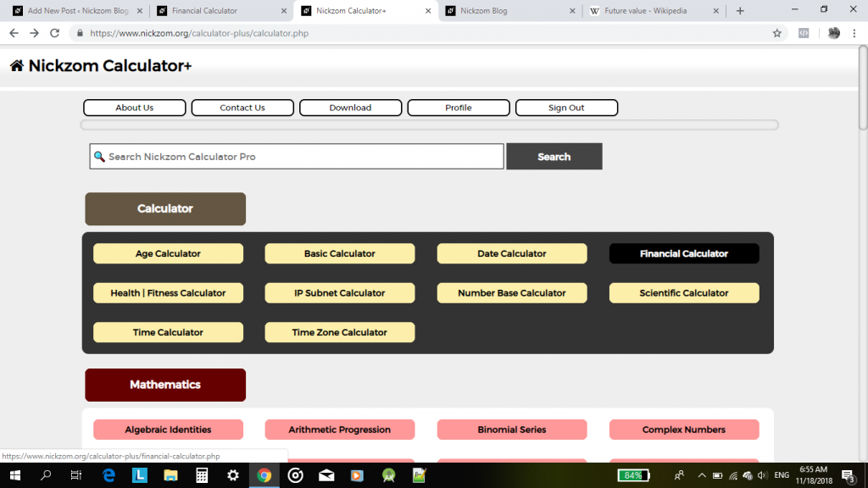The height and width of the screenshot is (488, 868).
Task: Open Arithmetic Progression under Mathematics
Action: point(339,430)
